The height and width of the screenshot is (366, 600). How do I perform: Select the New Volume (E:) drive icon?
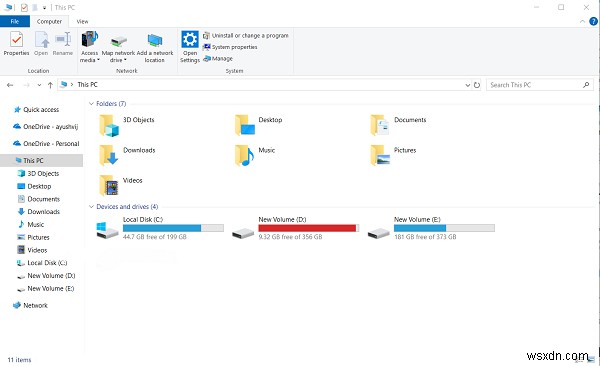click(378, 233)
